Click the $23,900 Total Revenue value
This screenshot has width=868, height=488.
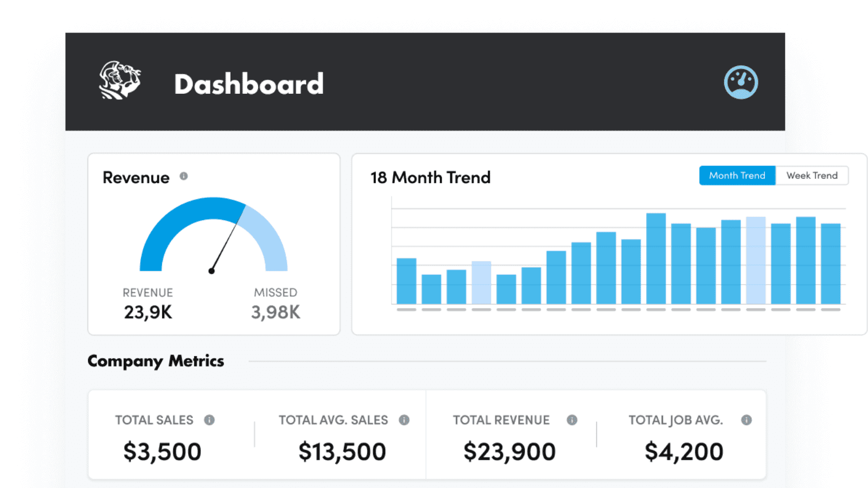(x=509, y=452)
